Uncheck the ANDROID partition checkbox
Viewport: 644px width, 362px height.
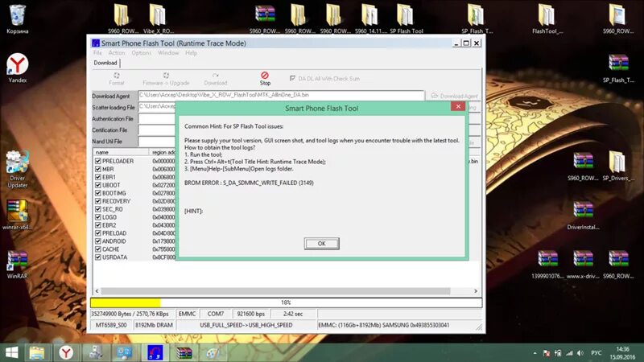pos(97,241)
